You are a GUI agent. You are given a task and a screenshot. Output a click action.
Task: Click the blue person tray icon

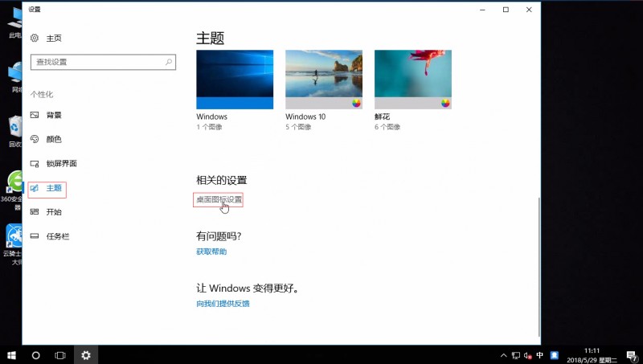click(555, 355)
